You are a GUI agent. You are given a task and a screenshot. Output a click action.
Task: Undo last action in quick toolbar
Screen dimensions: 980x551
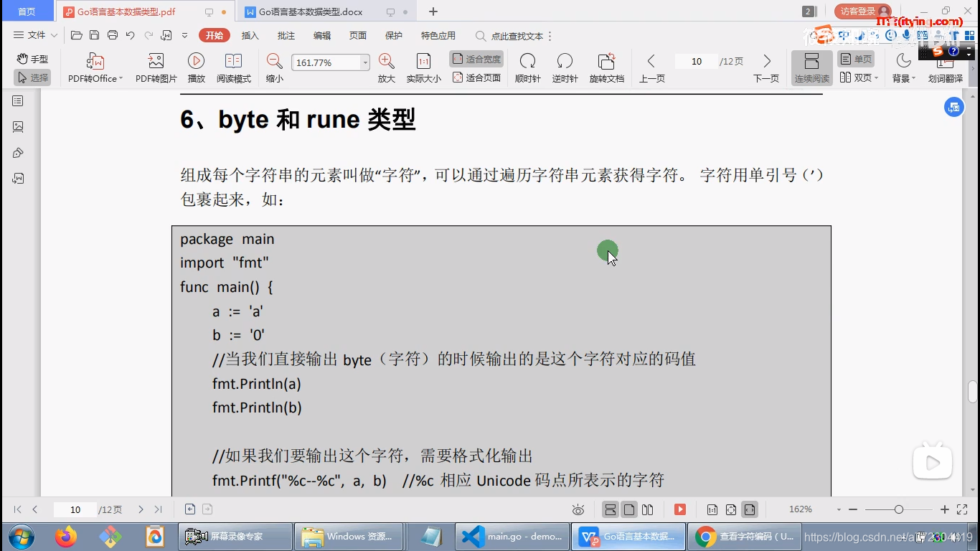tap(130, 35)
